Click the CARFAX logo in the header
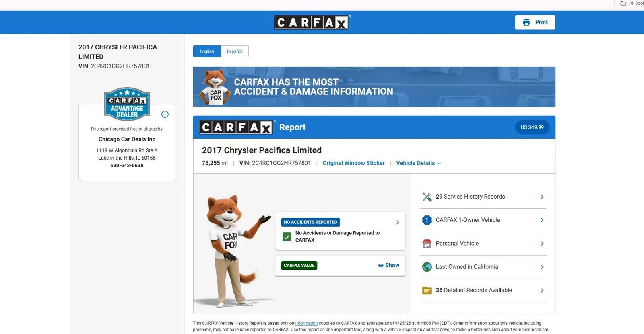Screen dimensions: 644x334 tap(312, 23)
